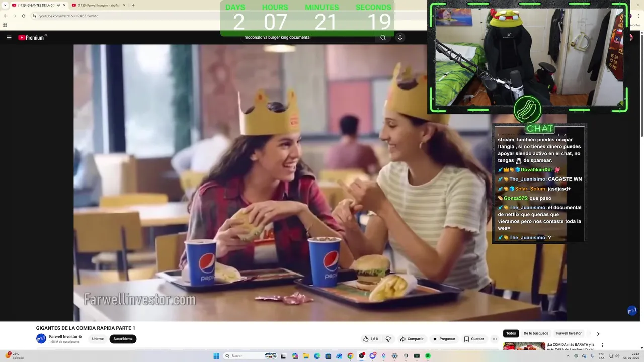Select the De tu búsqueda filter chip
Viewport: 644px width, 362px height.
click(x=536, y=333)
